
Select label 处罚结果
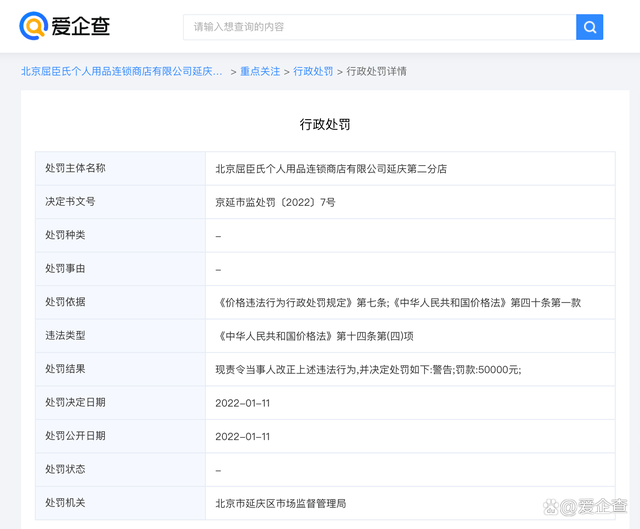pos(65,369)
